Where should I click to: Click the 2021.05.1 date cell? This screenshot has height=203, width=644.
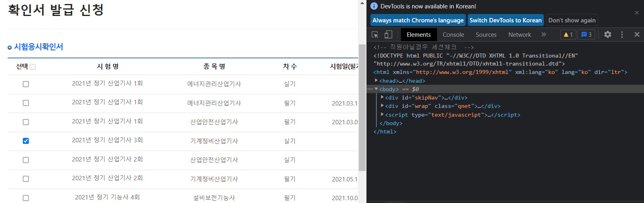[x=345, y=179]
